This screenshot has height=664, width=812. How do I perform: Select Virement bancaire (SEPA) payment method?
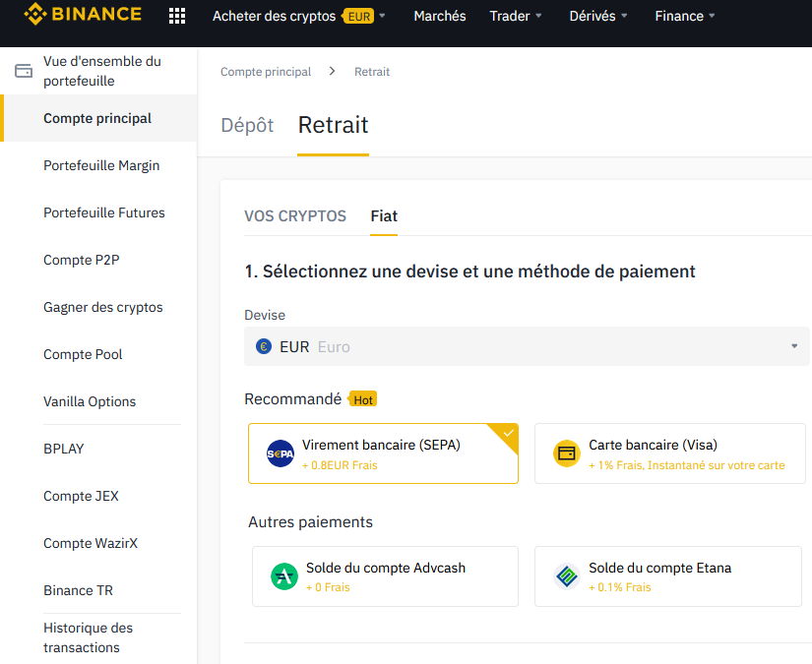click(x=383, y=453)
